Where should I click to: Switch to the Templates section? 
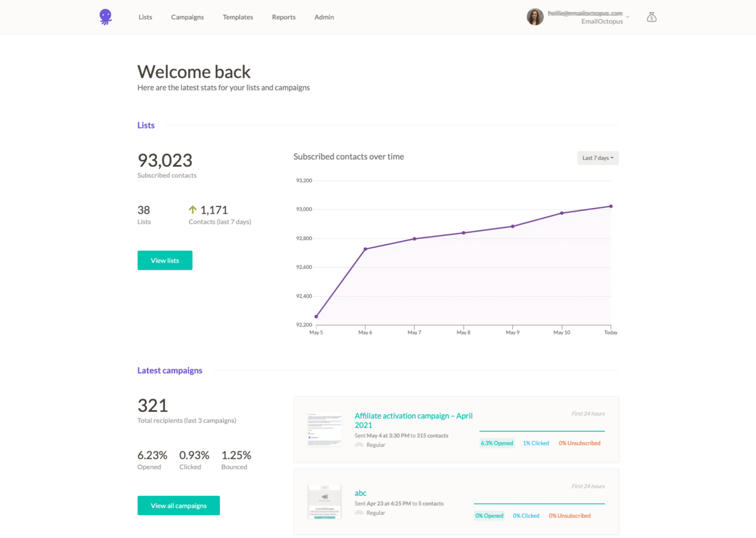238,17
